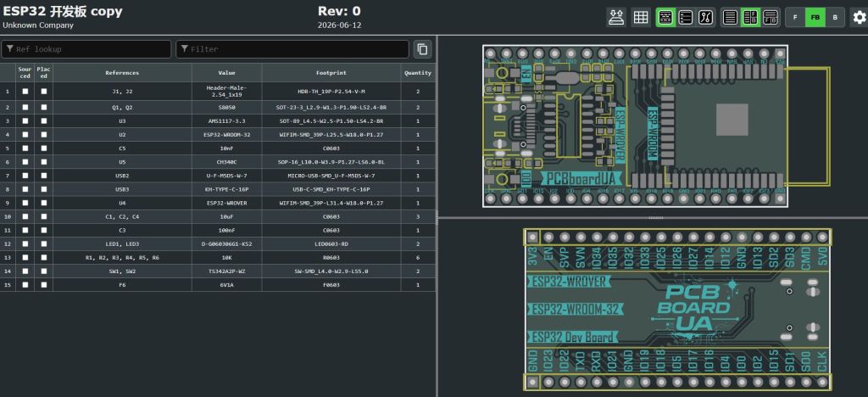Tick Placed checkbox for F6 row

[44, 284]
